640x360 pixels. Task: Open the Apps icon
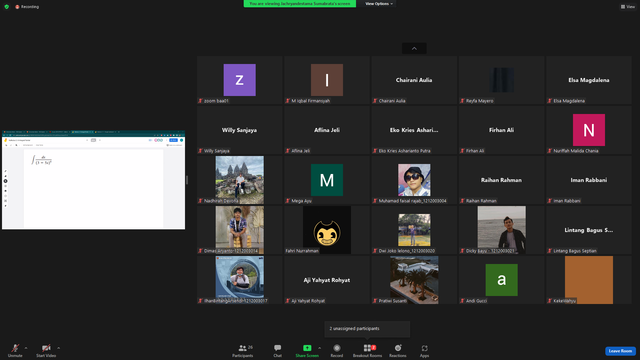(x=424, y=348)
